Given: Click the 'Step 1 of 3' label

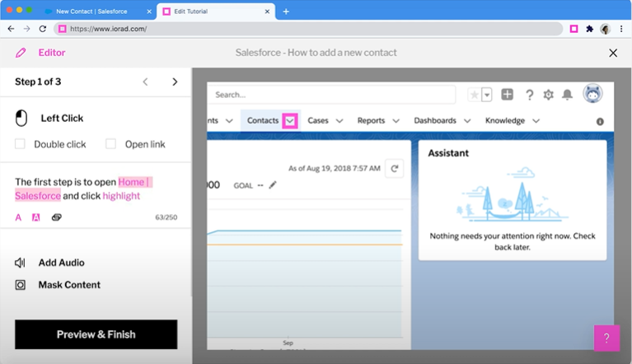Looking at the screenshot, I should coord(38,82).
